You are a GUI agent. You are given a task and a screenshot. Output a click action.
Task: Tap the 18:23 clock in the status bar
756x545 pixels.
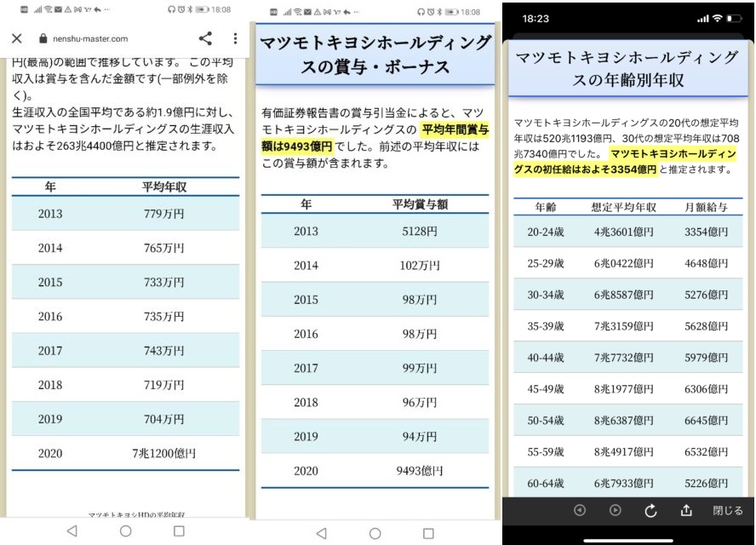[x=535, y=19]
